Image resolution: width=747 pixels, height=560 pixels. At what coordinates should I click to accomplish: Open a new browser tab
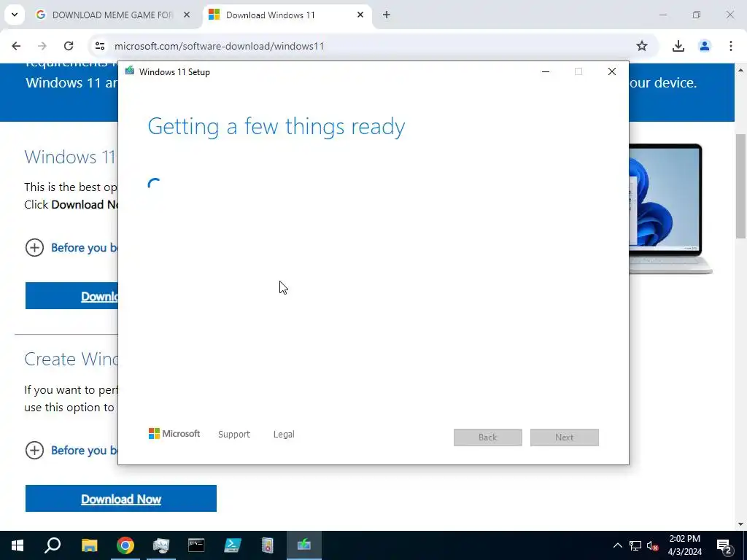pos(387,15)
